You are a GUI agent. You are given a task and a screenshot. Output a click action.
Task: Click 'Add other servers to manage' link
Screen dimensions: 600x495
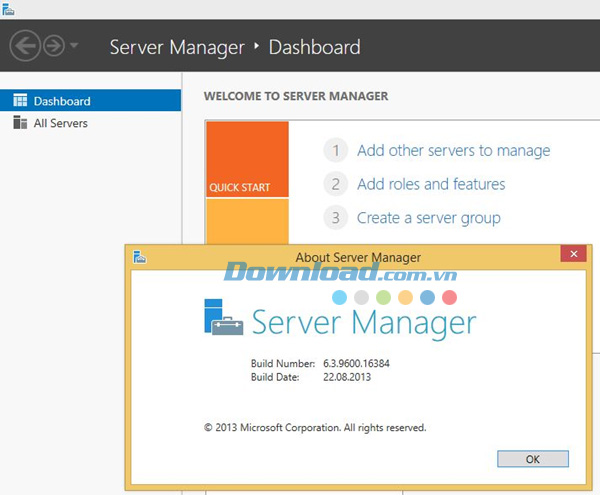pos(453,150)
